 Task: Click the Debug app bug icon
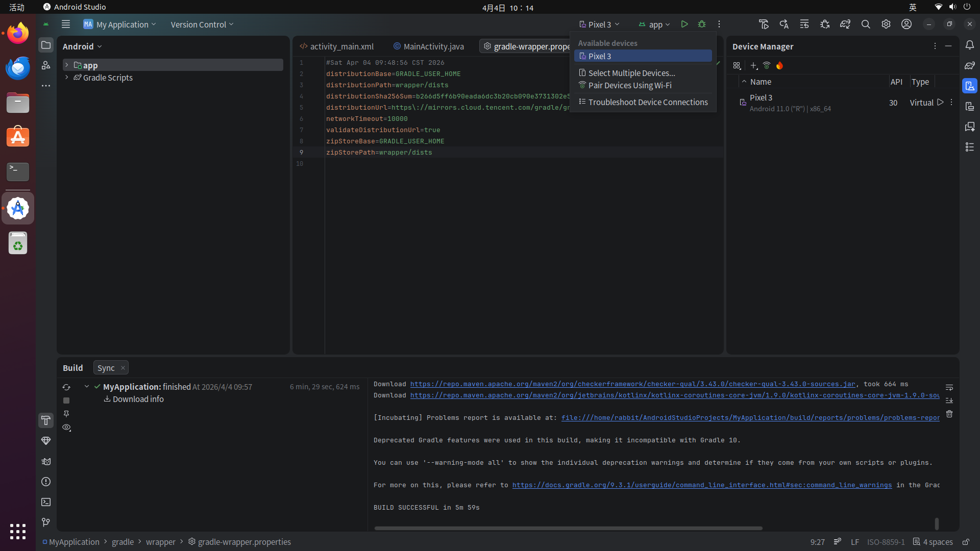[x=702, y=24]
